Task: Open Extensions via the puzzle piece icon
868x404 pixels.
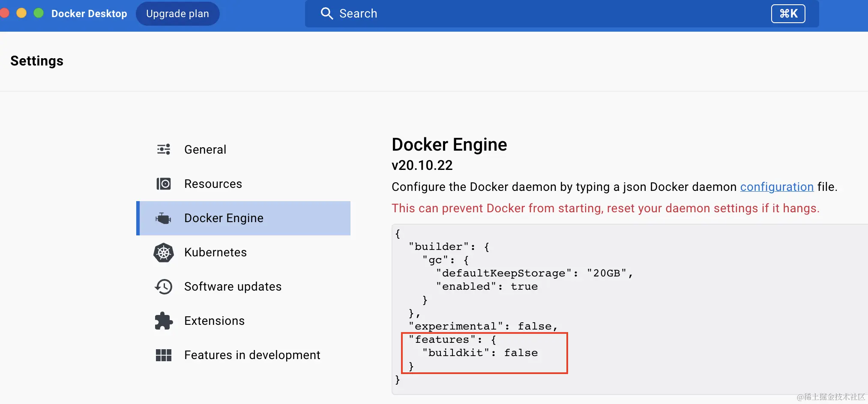Action: (x=163, y=320)
